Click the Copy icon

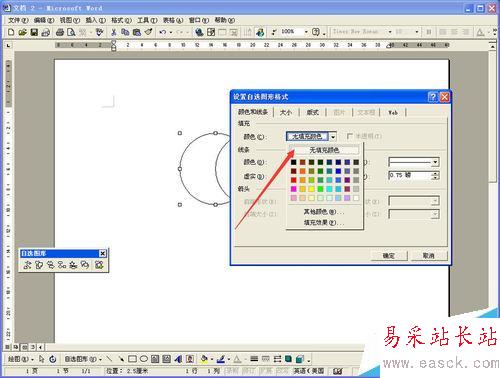pos(125,32)
